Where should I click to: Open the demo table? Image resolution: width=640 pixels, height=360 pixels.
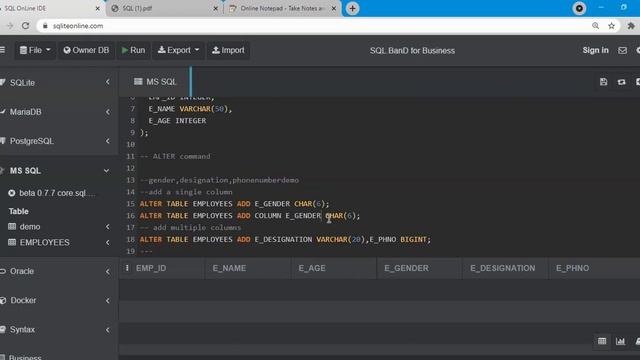tap(30, 227)
